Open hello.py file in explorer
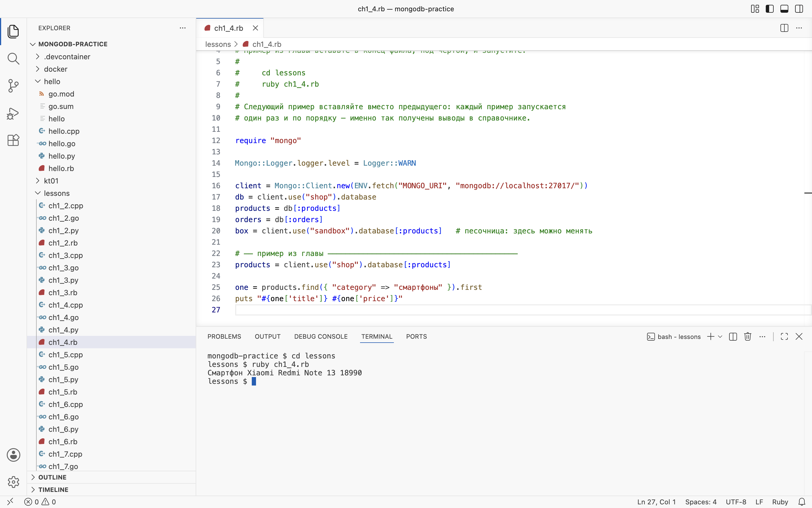Image resolution: width=812 pixels, height=508 pixels. [111, 156]
